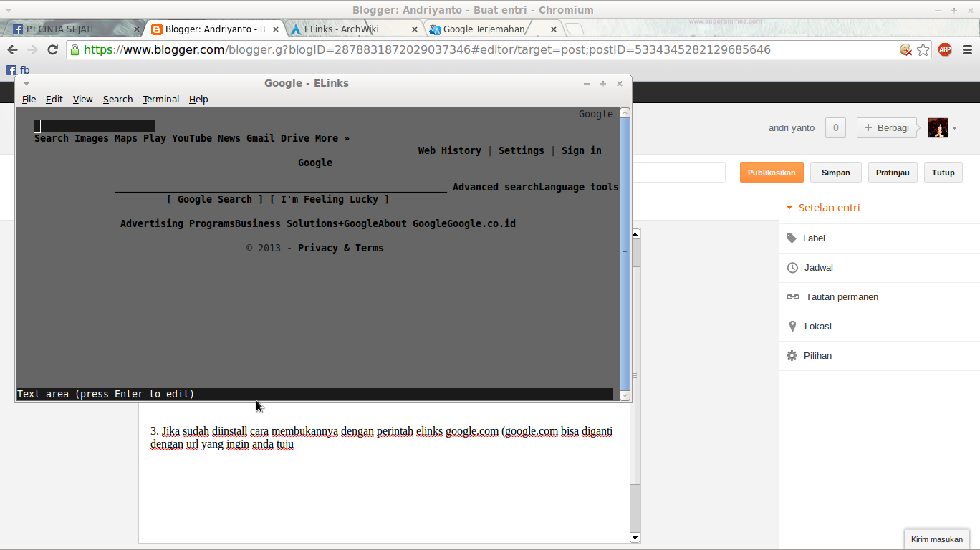Open the terminal Search menu

117,100
